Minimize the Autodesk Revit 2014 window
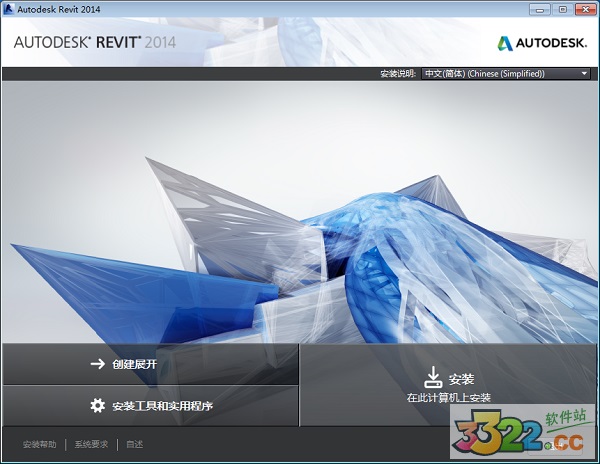The width and height of the screenshot is (600, 464). click(x=540, y=9)
